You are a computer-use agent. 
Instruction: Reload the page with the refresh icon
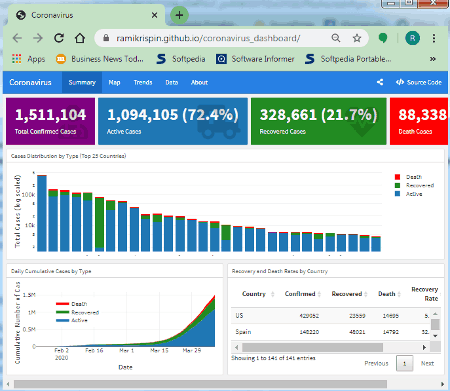tap(59, 38)
